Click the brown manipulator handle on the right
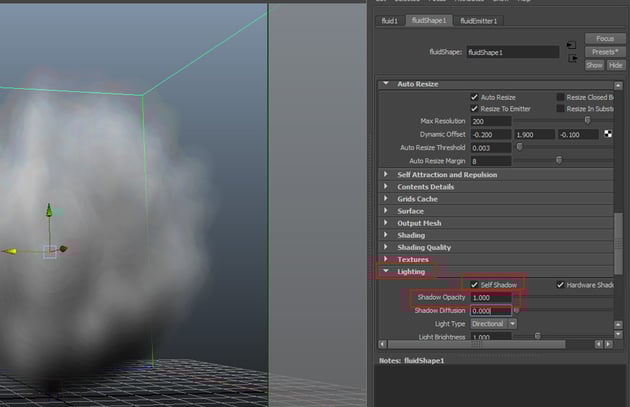Viewport: 630px width, 407px height. 63,249
